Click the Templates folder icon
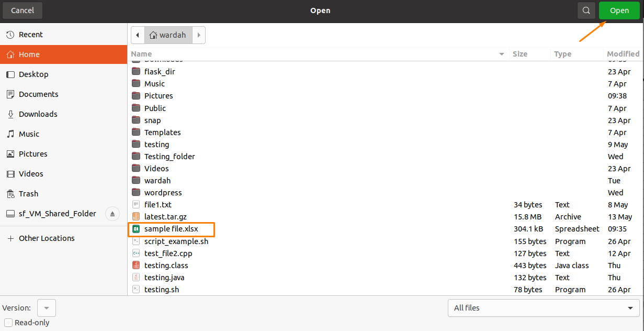The width and height of the screenshot is (644, 331). (136, 133)
